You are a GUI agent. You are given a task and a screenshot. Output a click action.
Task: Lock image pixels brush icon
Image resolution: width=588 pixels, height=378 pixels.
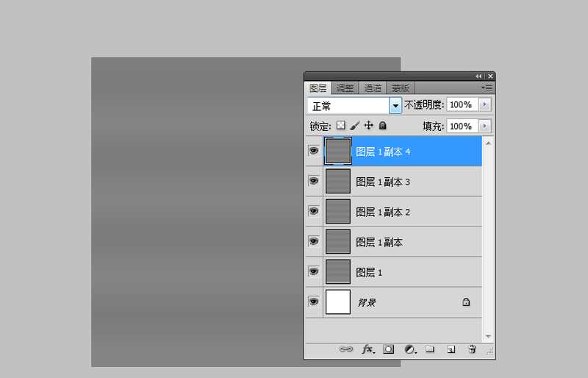tap(354, 126)
